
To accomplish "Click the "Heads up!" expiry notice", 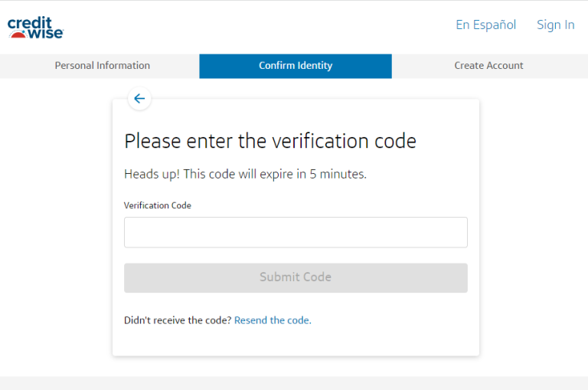I will pos(245,174).
